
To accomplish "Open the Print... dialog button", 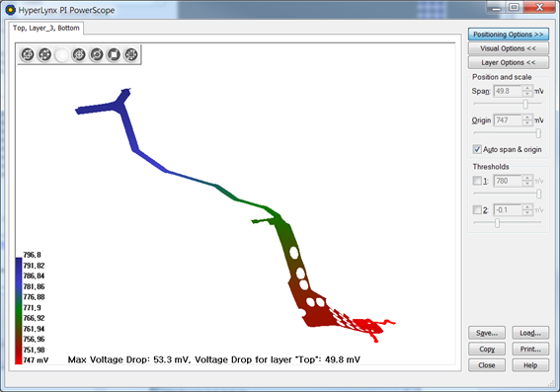I will coord(530,349).
